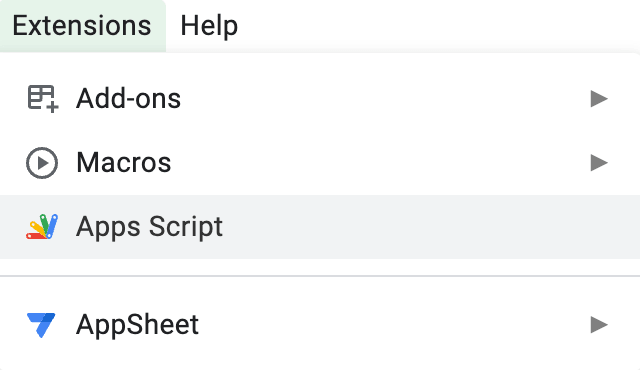Launch Apps Script via its text label
The width and height of the screenshot is (640, 370).
click(x=149, y=227)
